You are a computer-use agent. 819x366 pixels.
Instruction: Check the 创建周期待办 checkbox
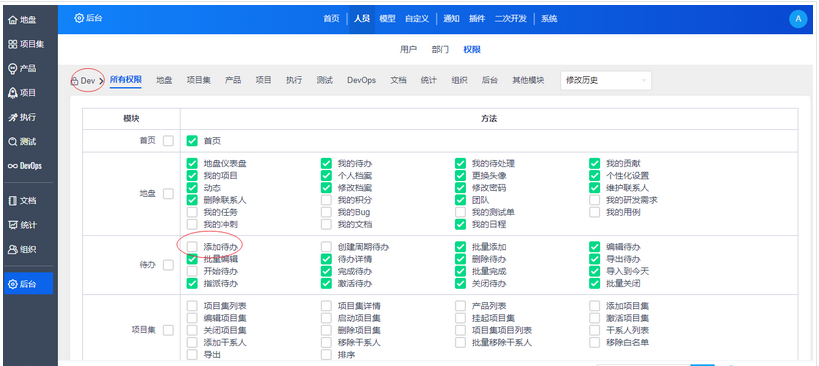(x=326, y=246)
